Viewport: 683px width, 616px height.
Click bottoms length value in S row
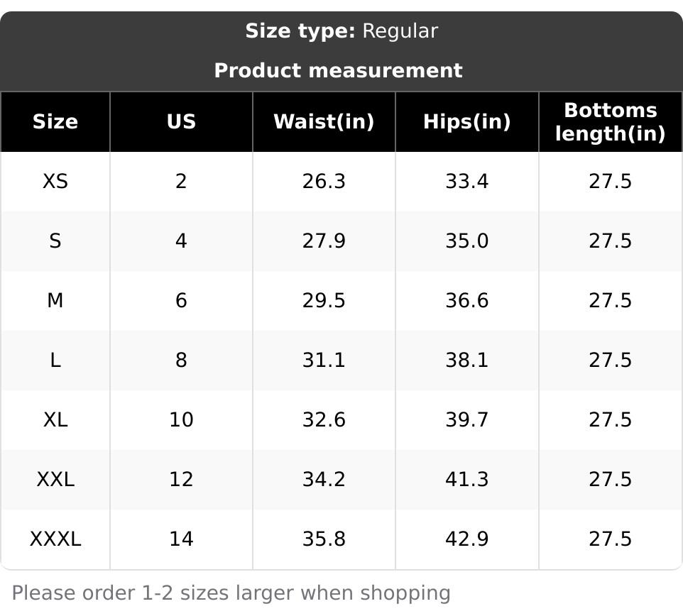pos(610,241)
